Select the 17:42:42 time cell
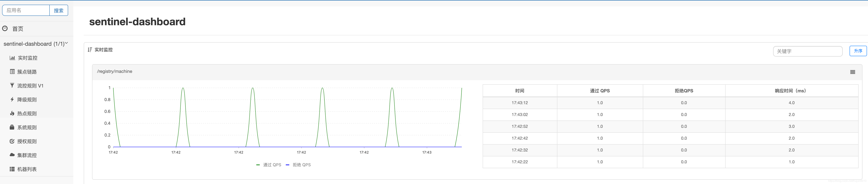This screenshot has width=868, height=184. point(520,138)
